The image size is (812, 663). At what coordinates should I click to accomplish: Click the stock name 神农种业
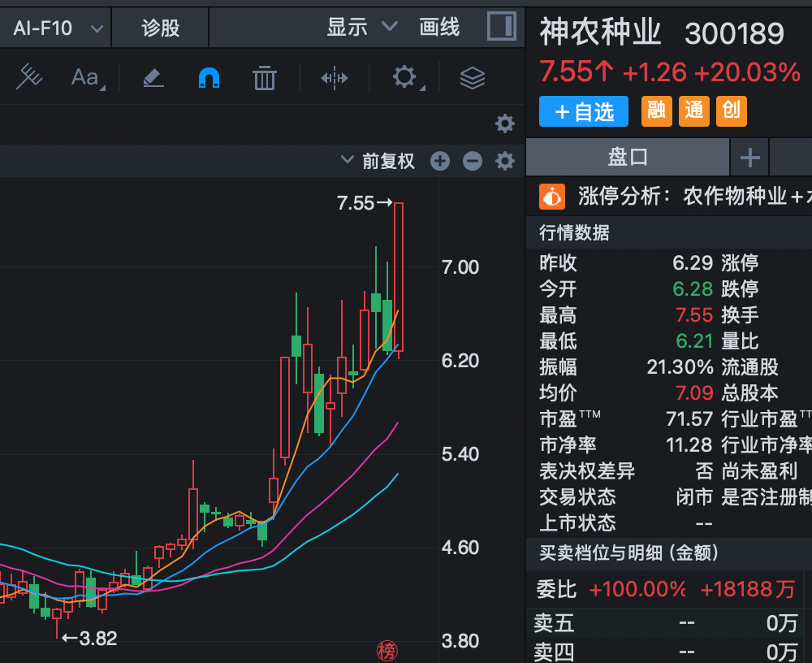tap(600, 32)
